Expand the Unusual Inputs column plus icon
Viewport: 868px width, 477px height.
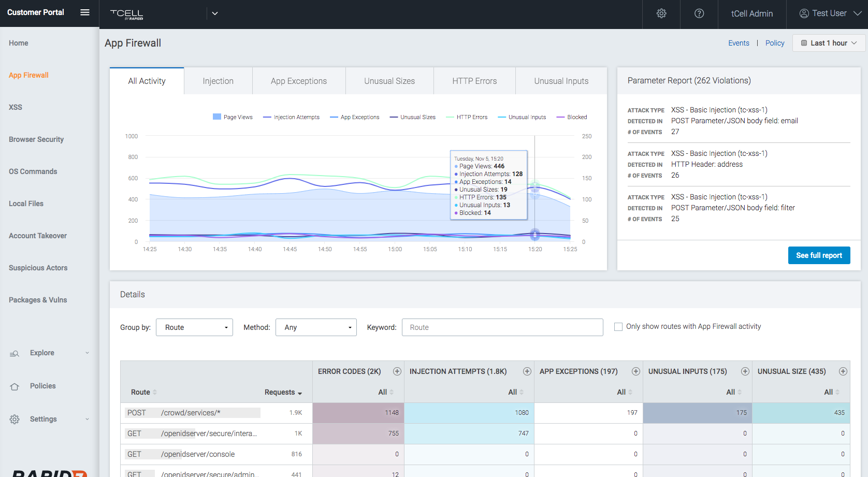tap(745, 371)
